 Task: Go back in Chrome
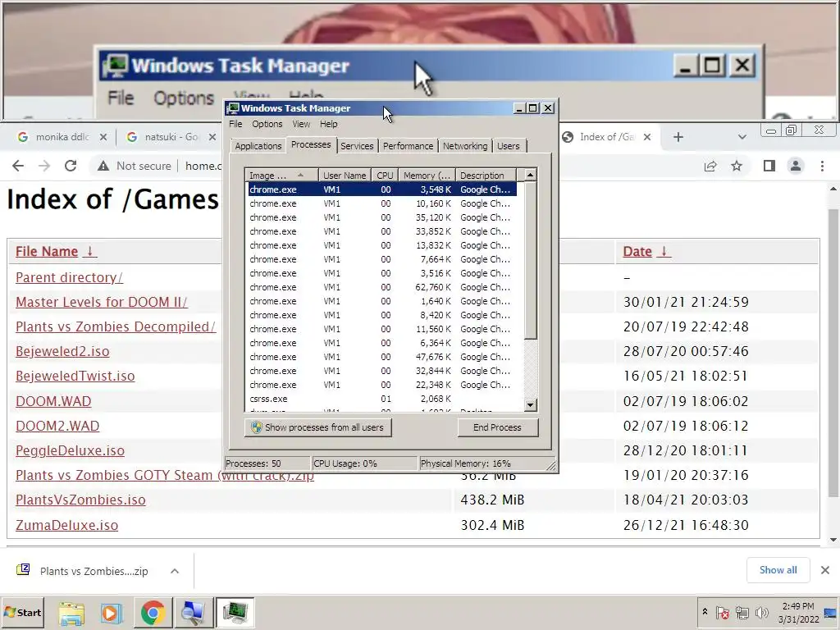coord(18,166)
